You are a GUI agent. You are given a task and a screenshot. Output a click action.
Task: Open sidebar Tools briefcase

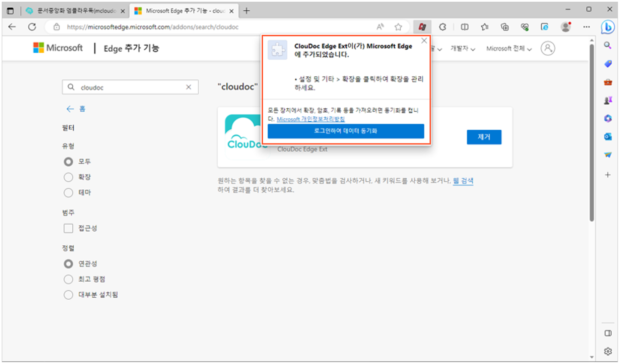(608, 82)
